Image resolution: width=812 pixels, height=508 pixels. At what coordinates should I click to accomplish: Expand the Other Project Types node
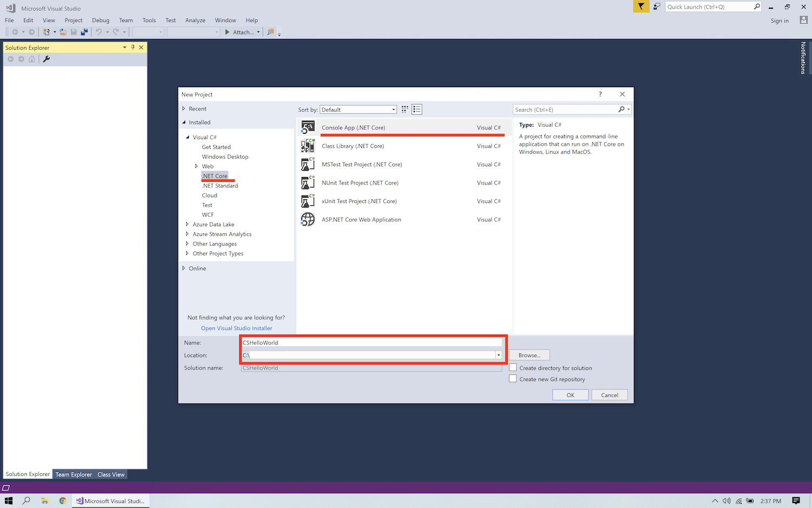[187, 253]
